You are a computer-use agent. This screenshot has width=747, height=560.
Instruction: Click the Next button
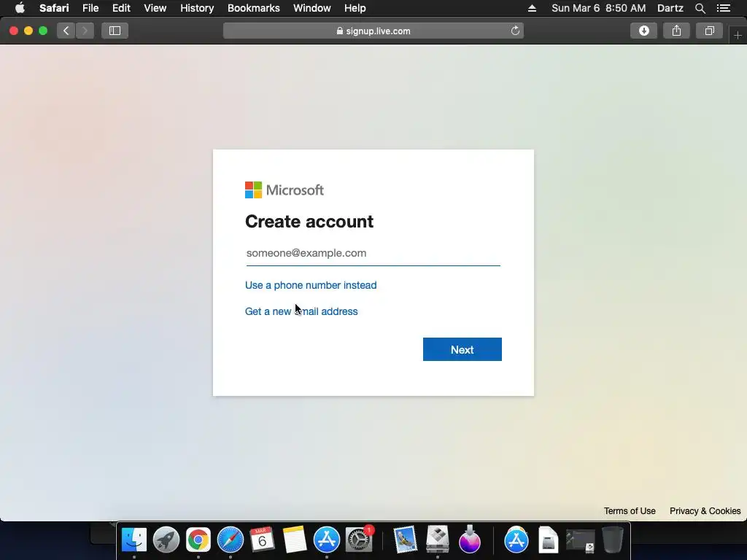tap(462, 349)
